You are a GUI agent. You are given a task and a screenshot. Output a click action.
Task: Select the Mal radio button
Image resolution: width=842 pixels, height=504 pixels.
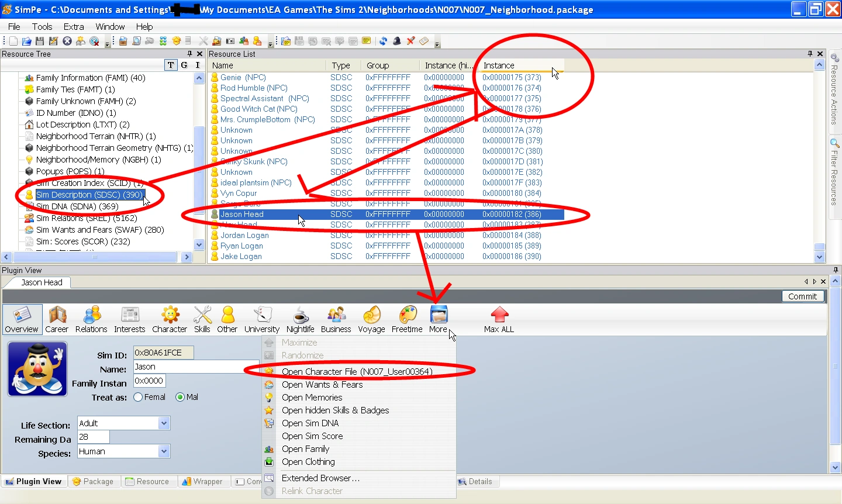pos(180,397)
